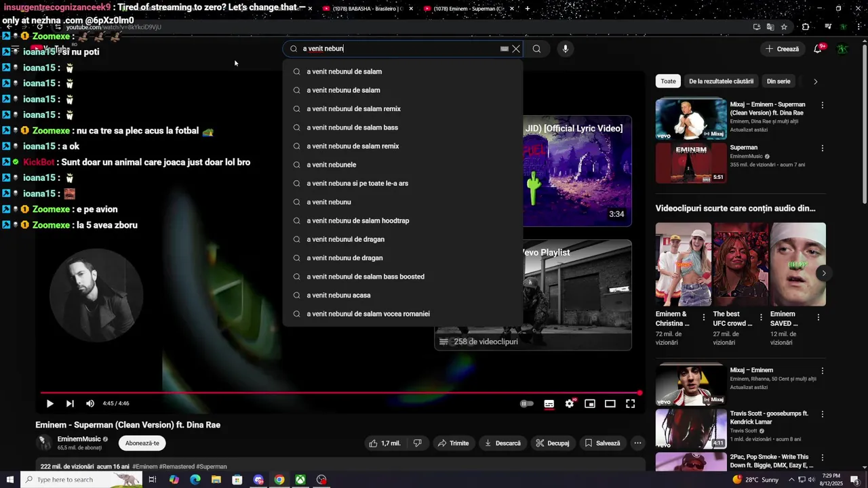Click the Decupaj clip button
The height and width of the screenshot is (488, 868).
point(552,443)
